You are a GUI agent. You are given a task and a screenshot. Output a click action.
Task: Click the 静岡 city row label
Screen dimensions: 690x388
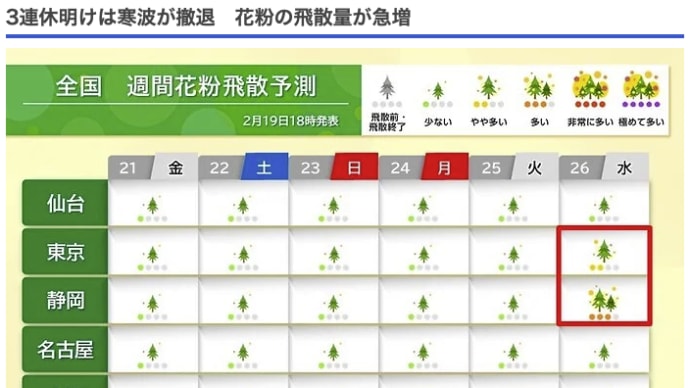pos(65,301)
